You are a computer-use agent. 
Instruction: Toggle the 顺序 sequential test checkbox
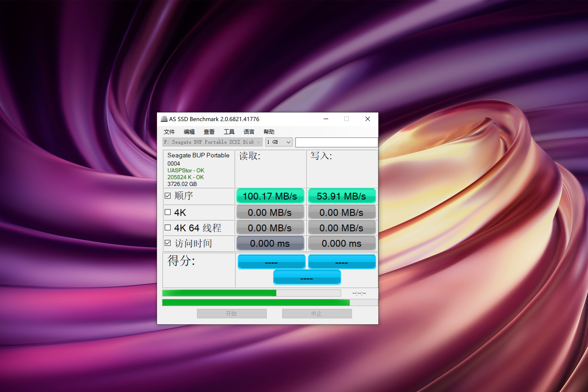point(168,196)
